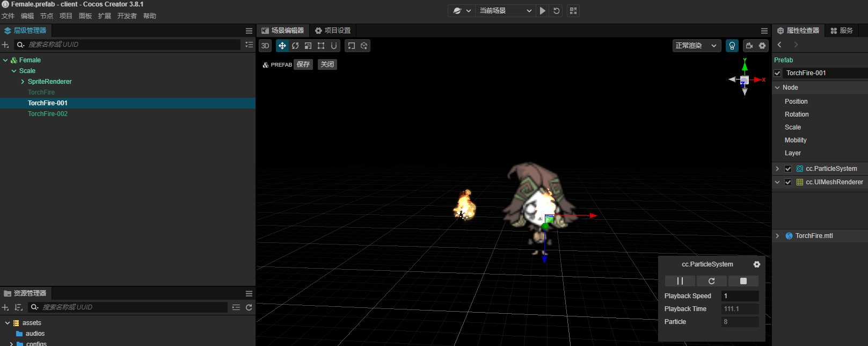Screen dimensions: 868x346
Task: Restart the particle system playback
Action: click(712, 281)
